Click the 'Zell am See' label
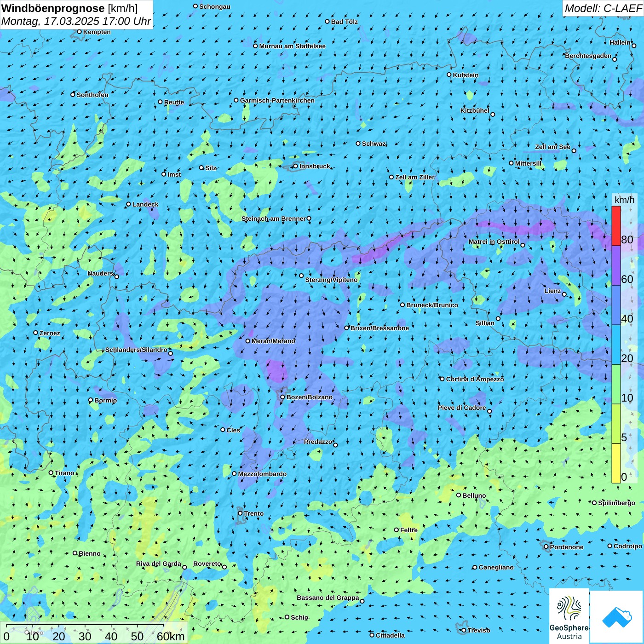 point(552,147)
